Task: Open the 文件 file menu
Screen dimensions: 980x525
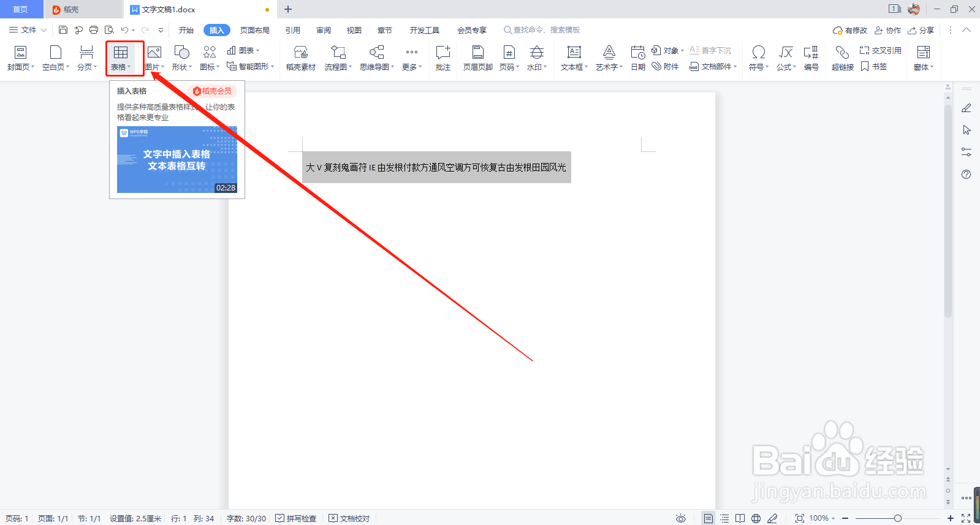Action: 28,30
